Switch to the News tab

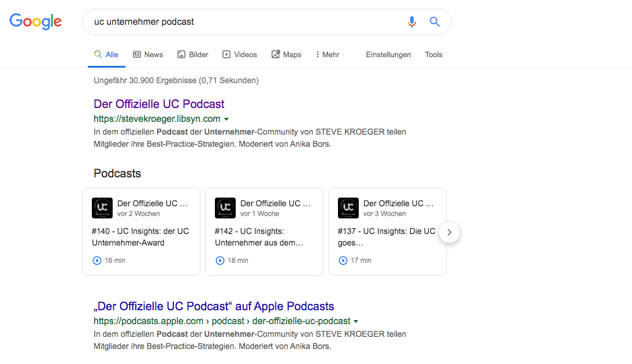148,54
